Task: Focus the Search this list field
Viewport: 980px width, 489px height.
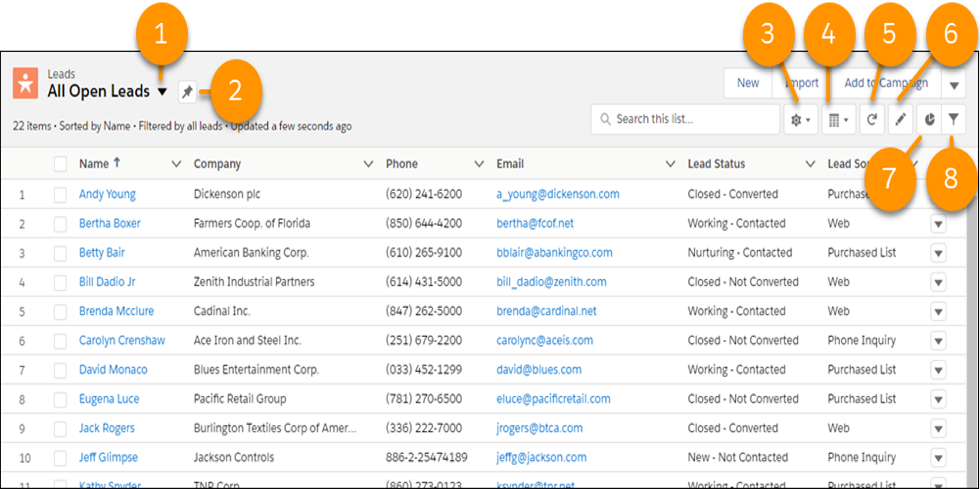Action: (685, 119)
